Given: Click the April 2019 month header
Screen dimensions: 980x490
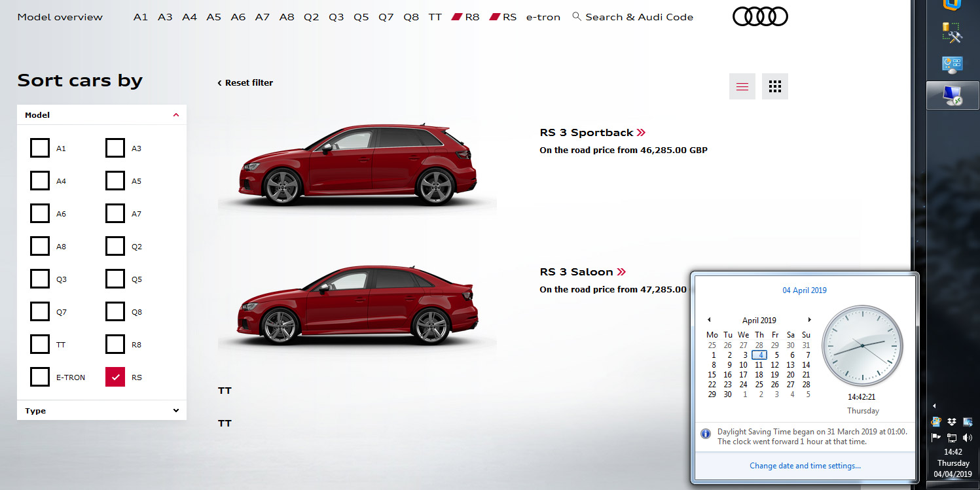Looking at the screenshot, I should pyautogui.click(x=759, y=321).
